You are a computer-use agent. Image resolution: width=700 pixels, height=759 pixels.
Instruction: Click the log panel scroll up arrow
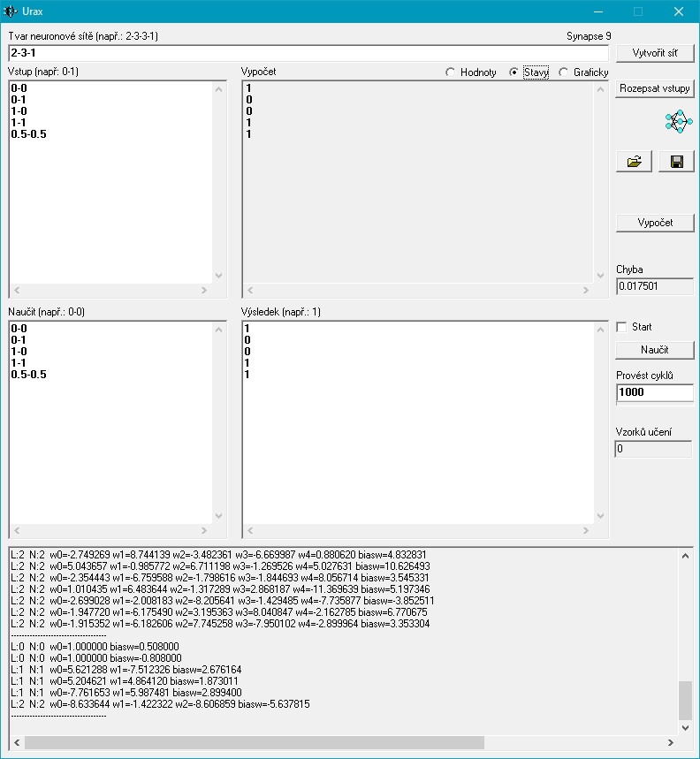coord(685,556)
